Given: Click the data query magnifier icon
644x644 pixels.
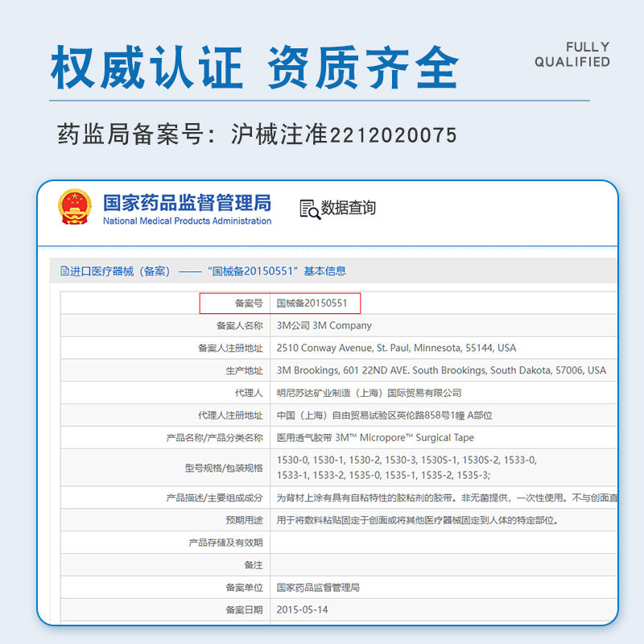Looking at the screenshot, I should pyautogui.click(x=310, y=209).
